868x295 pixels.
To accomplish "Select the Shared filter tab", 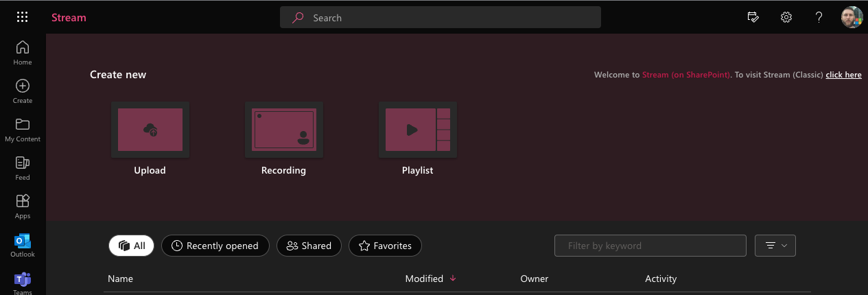I will point(309,246).
